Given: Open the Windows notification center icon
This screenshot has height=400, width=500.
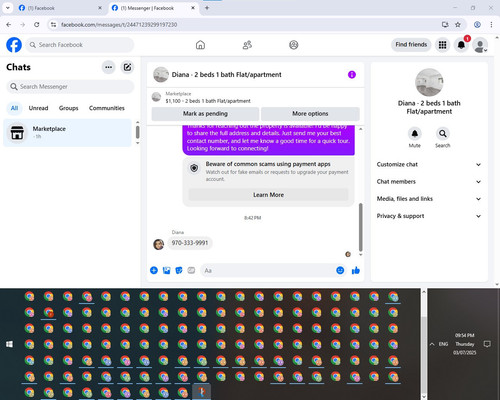Looking at the screenshot, I should 487,344.
